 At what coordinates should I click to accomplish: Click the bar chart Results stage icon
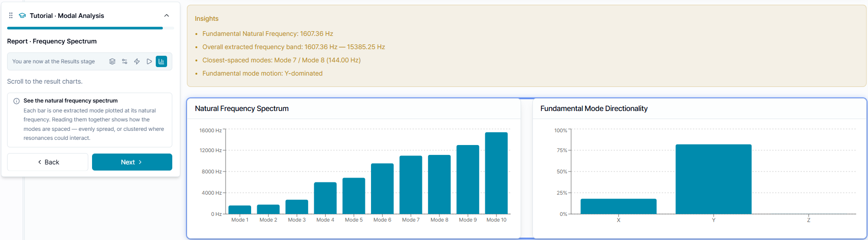click(161, 61)
